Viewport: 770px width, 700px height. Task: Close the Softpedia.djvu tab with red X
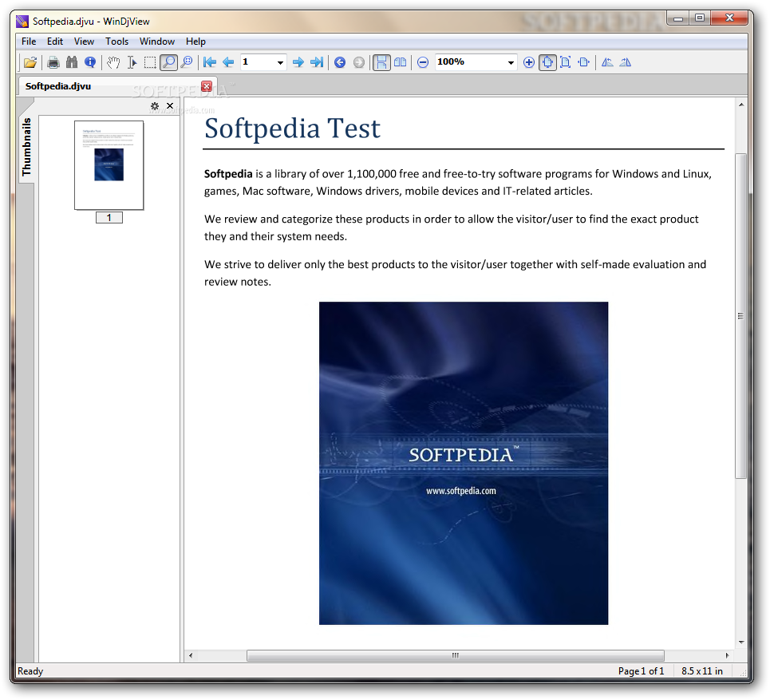click(x=207, y=86)
